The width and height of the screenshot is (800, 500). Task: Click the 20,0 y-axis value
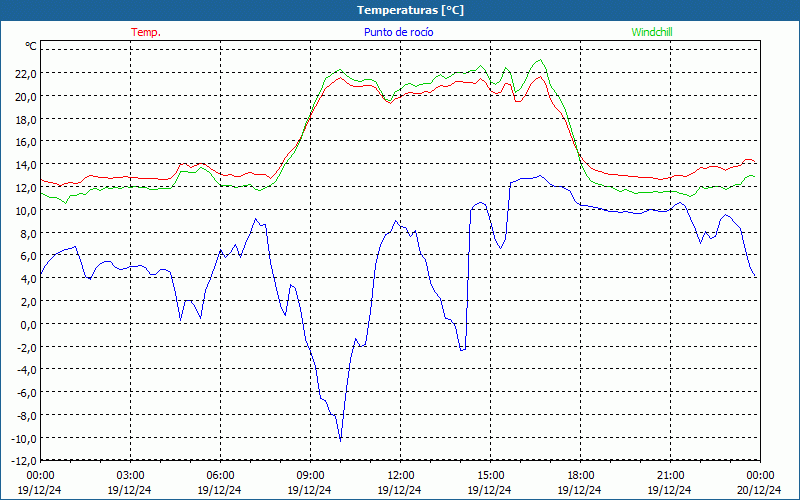point(26,96)
